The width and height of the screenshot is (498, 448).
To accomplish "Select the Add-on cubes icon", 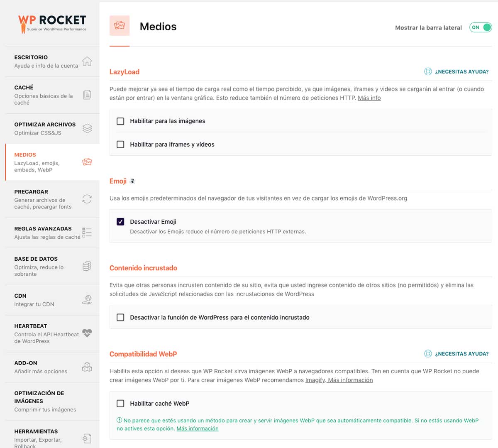I will [87, 367].
